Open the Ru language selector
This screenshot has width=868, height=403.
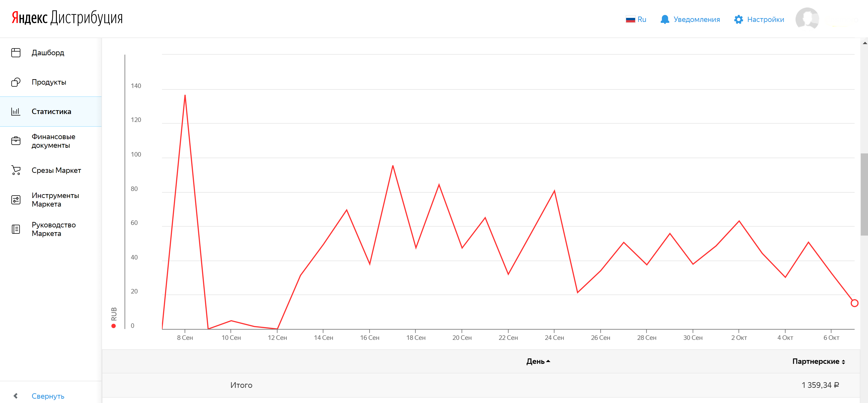pos(636,19)
